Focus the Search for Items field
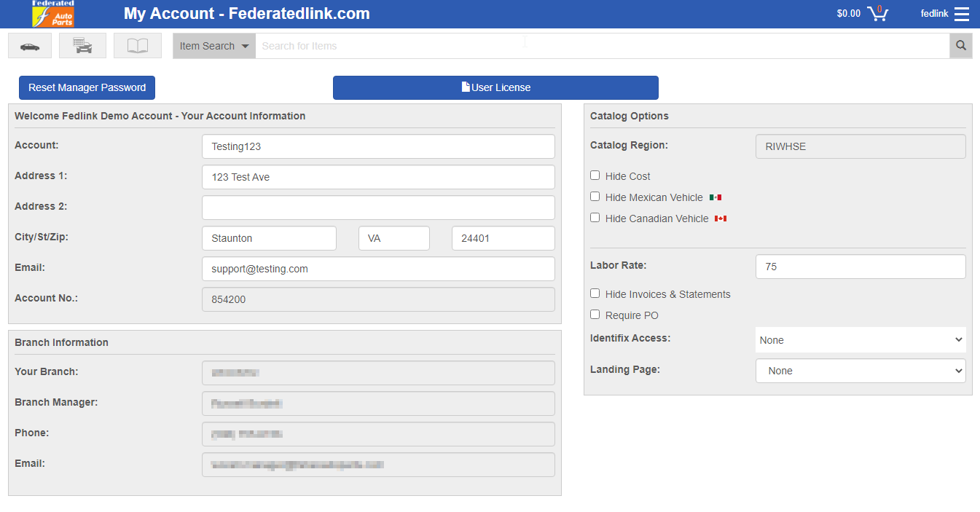The width and height of the screenshot is (980, 512). point(602,46)
